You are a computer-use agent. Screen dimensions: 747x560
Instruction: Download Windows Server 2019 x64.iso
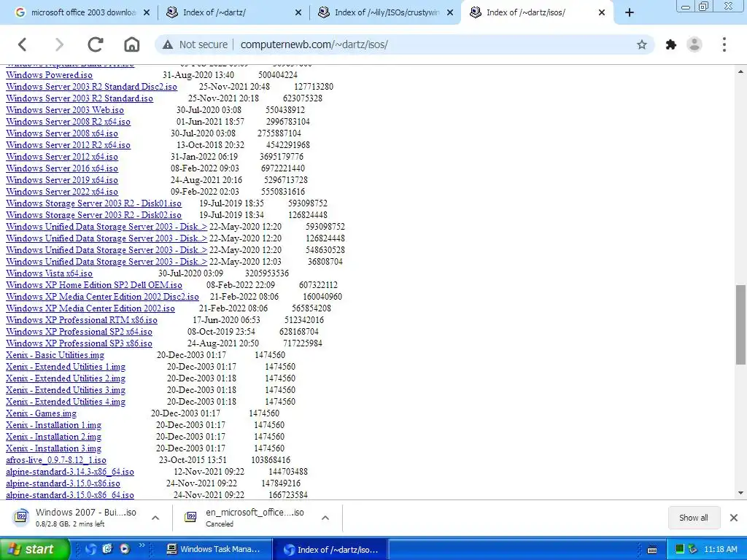(x=62, y=180)
